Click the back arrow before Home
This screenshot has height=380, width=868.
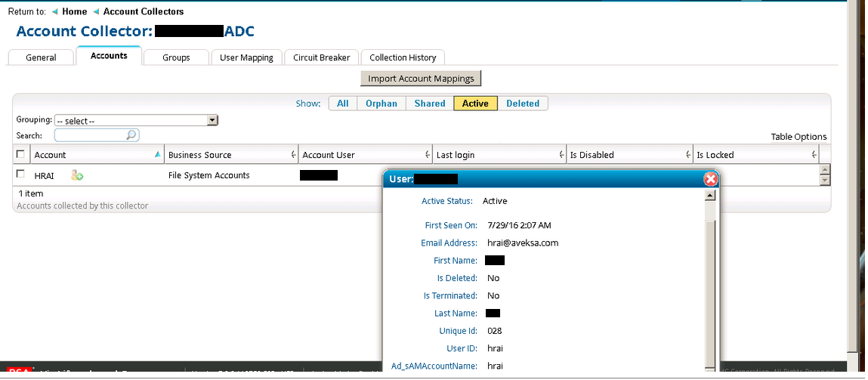click(x=54, y=12)
